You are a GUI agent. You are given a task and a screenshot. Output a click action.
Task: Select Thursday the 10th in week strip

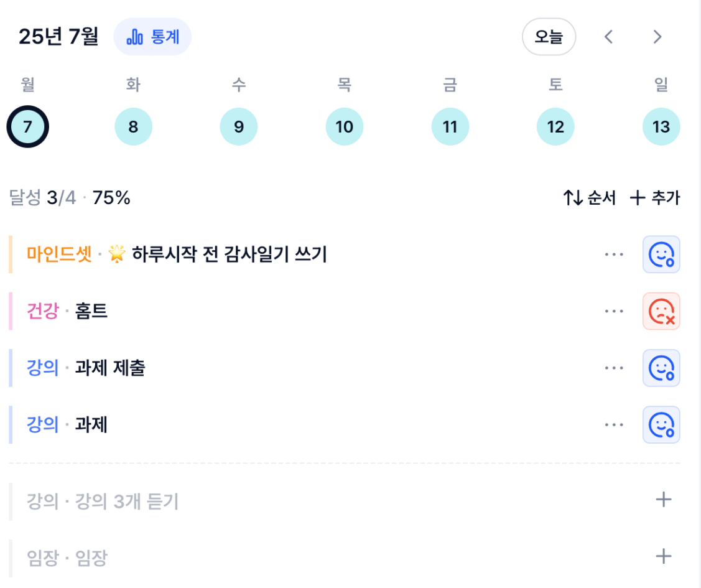click(x=344, y=126)
